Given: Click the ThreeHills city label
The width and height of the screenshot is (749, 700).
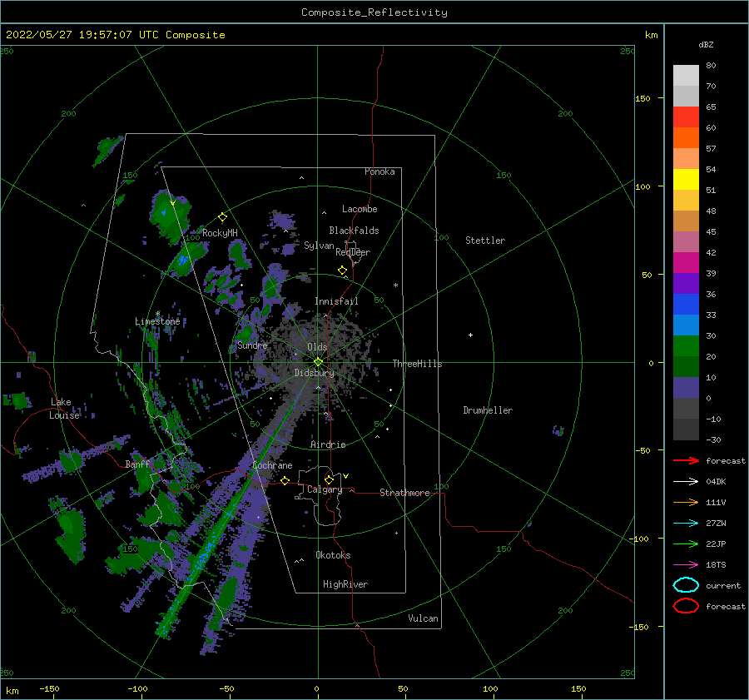Looking at the screenshot, I should point(418,364).
